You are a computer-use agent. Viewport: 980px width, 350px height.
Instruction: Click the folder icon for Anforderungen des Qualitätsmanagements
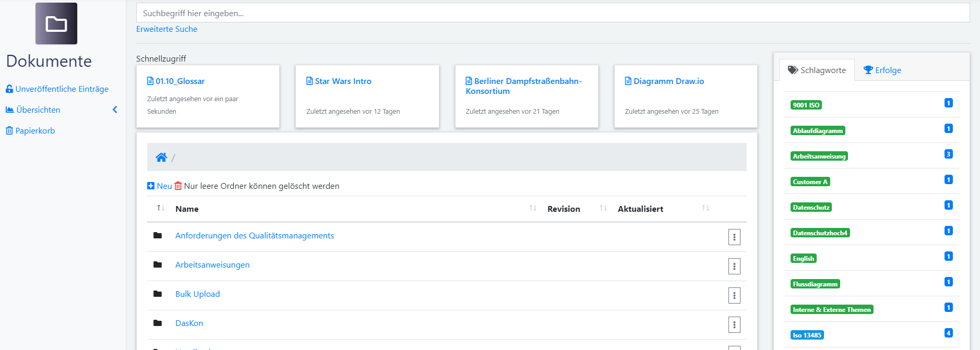(158, 235)
